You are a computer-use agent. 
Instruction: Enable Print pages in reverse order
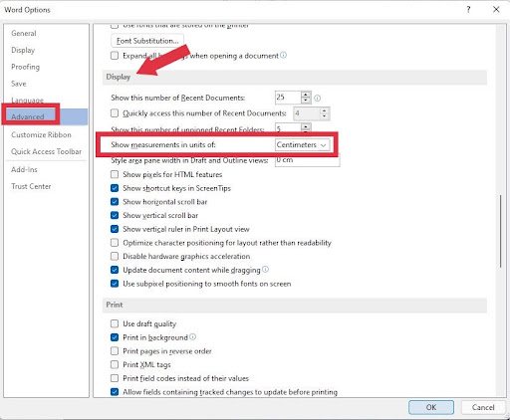coord(115,351)
